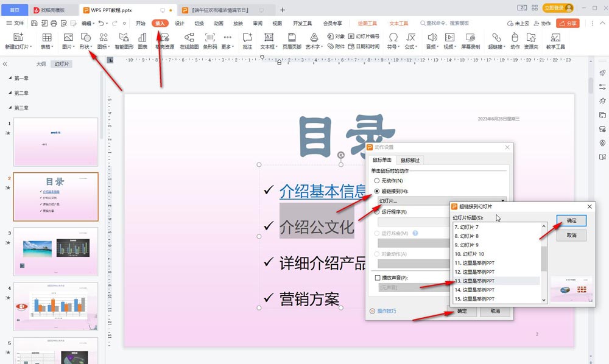Select list item 7. 幻灯片 7
The width and height of the screenshot is (609, 364).
(496, 227)
